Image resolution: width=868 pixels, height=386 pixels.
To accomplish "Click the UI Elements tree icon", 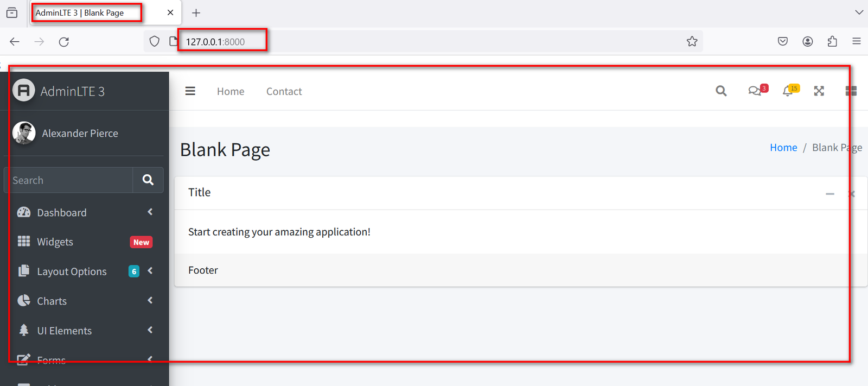I will coord(24,330).
